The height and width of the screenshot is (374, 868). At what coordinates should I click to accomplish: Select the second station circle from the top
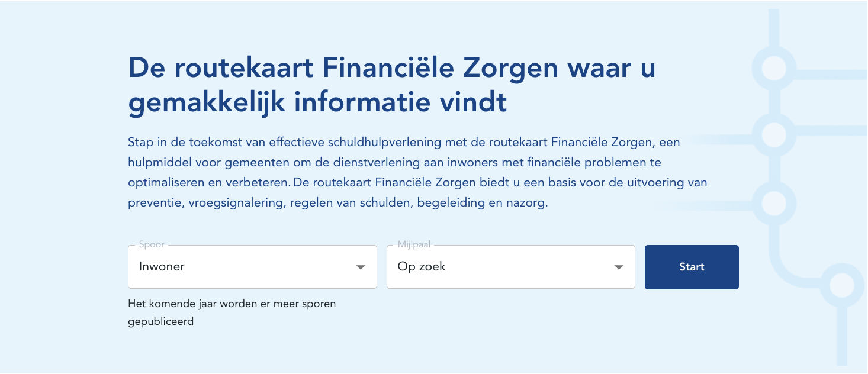pos(773,135)
